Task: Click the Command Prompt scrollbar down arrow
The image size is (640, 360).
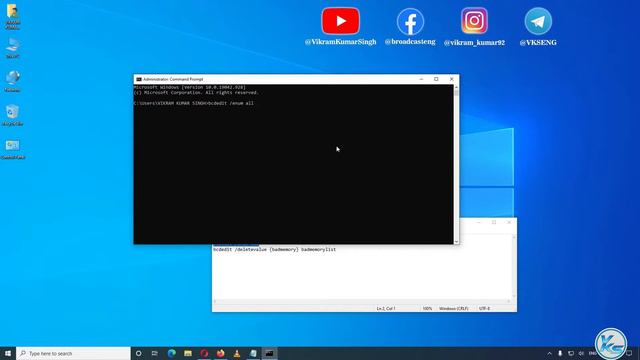Action: coord(456,241)
